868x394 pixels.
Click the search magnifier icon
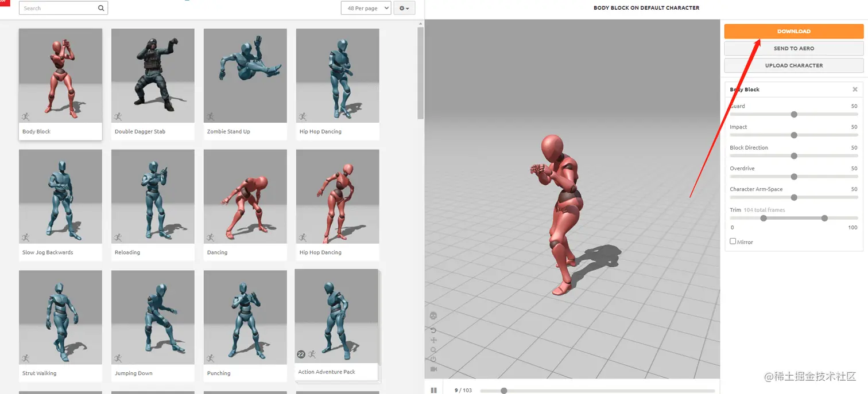[x=101, y=8]
